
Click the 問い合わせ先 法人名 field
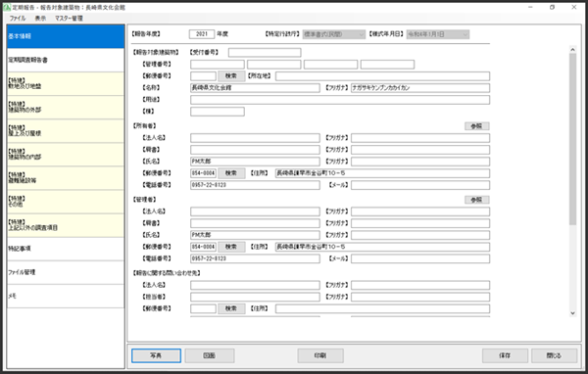click(255, 285)
